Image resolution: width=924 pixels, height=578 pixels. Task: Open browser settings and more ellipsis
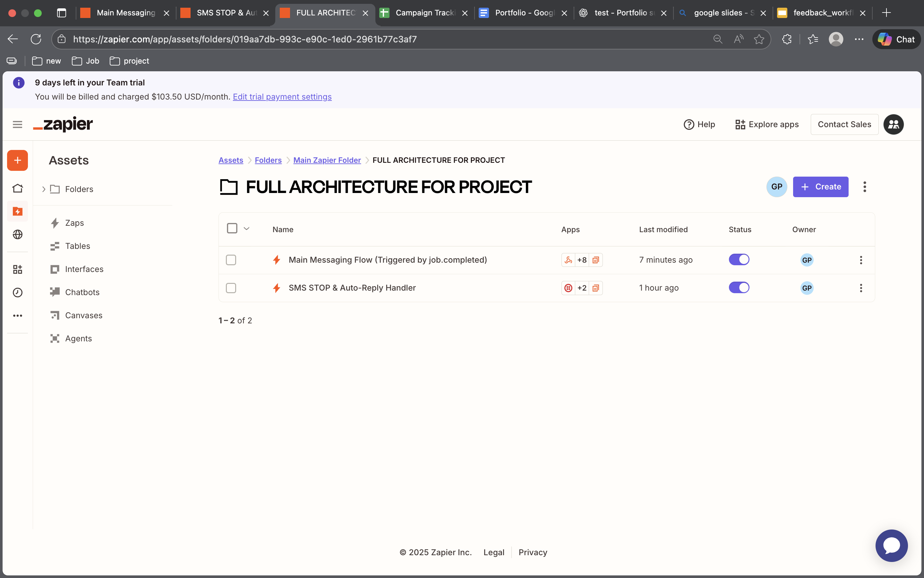tap(859, 39)
